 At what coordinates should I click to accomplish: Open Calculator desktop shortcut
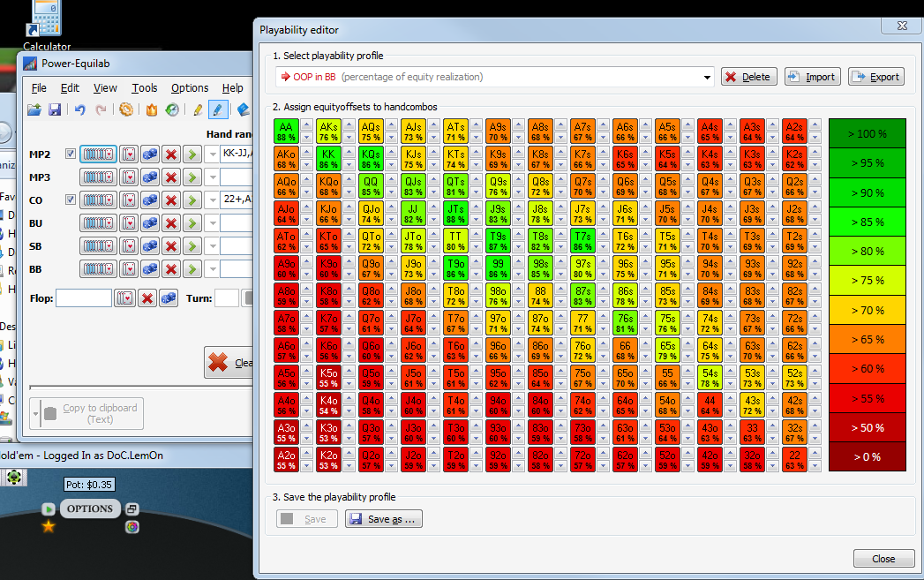tap(46, 26)
